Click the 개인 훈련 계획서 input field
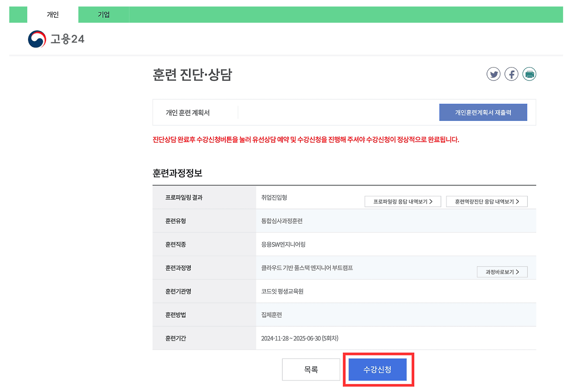The image size is (572, 392). tap(335, 112)
